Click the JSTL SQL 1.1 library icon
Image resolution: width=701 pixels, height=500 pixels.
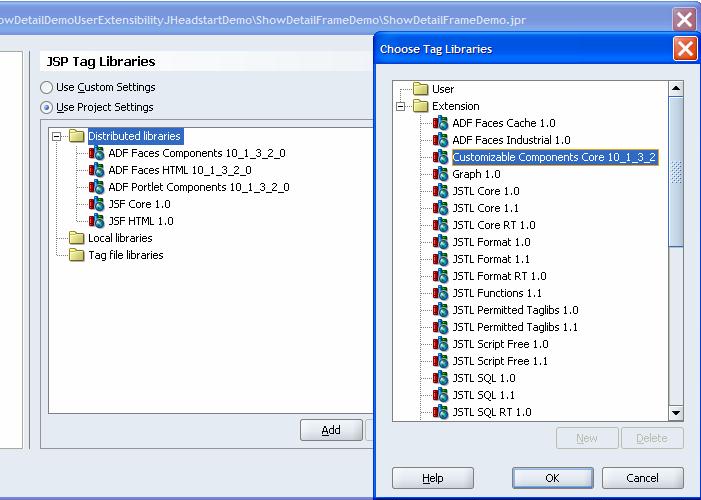coord(440,395)
